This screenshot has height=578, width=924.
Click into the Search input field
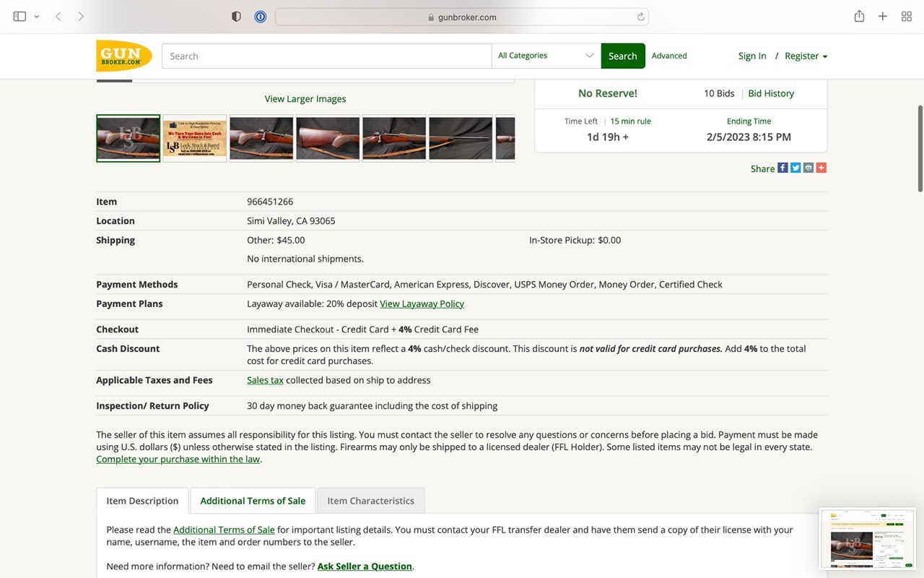point(326,56)
